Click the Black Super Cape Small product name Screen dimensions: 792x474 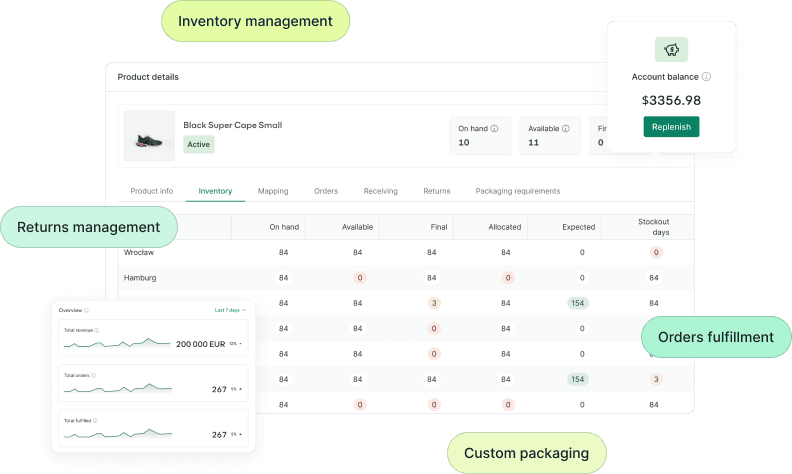point(232,125)
